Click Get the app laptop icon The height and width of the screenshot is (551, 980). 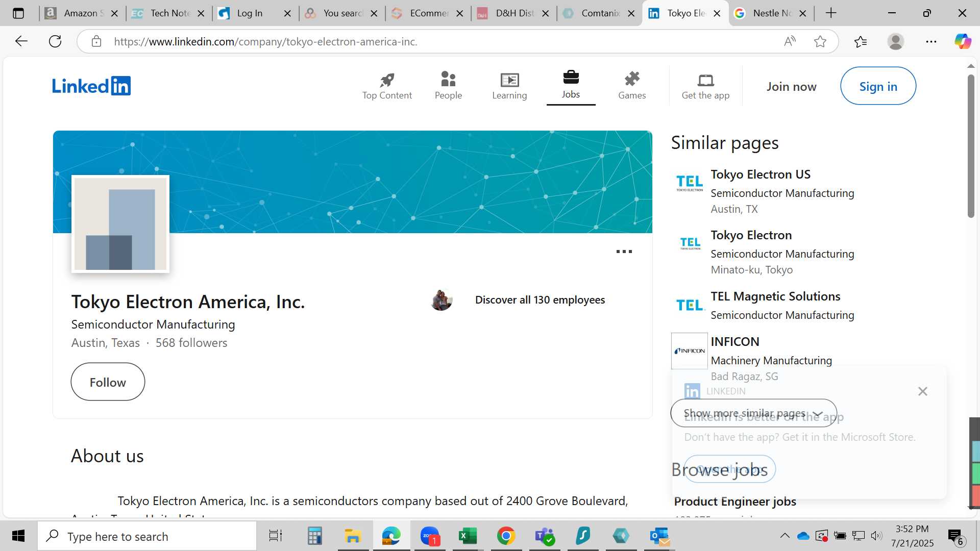coord(705,86)
